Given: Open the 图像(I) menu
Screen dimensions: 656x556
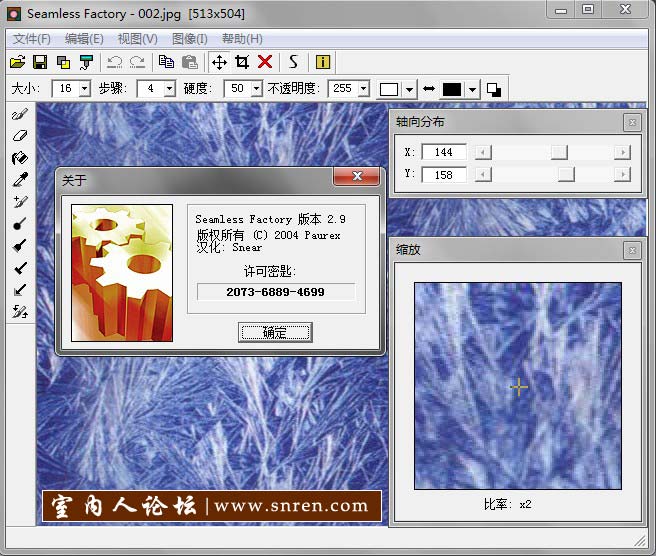Looking at the screenshot, I should (x=190, y=39).
